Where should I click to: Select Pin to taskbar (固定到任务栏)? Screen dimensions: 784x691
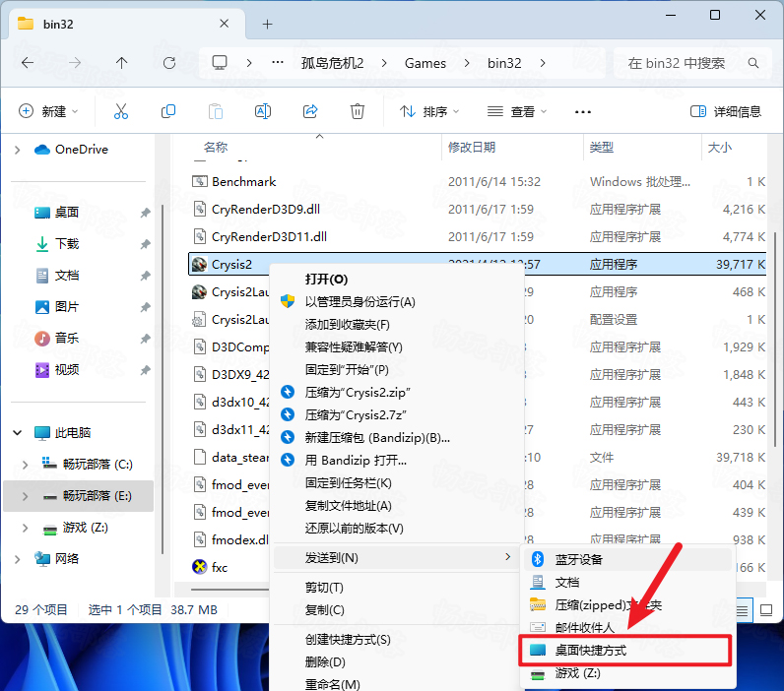(348, 483)
